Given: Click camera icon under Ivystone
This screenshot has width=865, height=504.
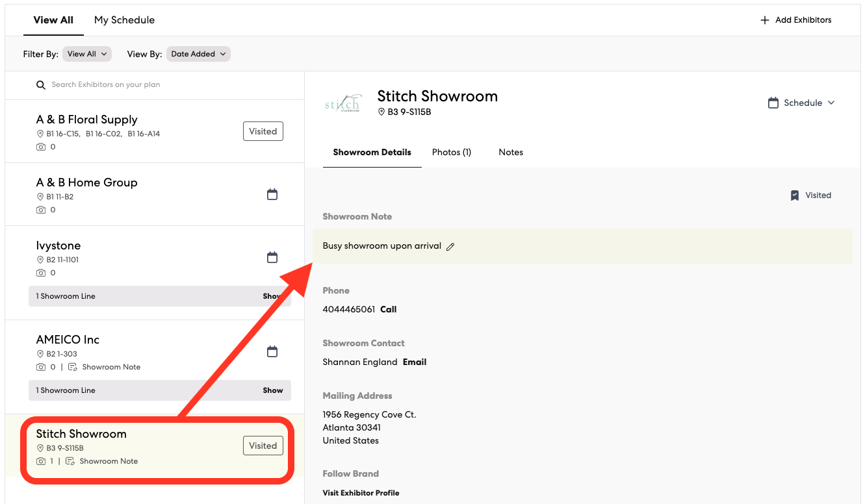Looking at the screenshot, I should (41, 273).
